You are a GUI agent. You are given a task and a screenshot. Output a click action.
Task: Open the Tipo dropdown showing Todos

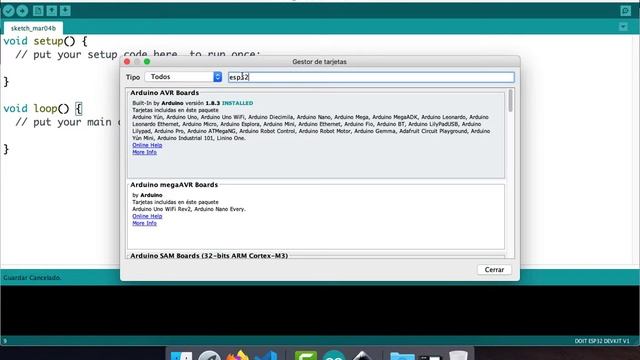[183, 77]
